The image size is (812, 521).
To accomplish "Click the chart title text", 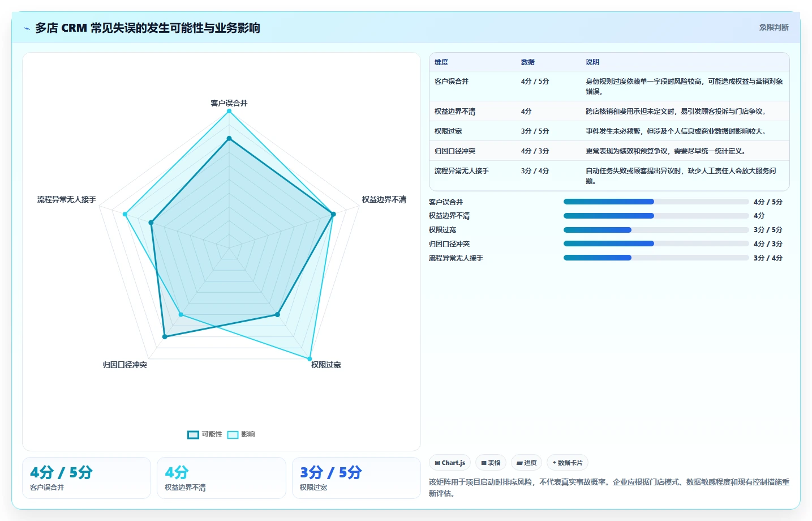I will point(148,28).
